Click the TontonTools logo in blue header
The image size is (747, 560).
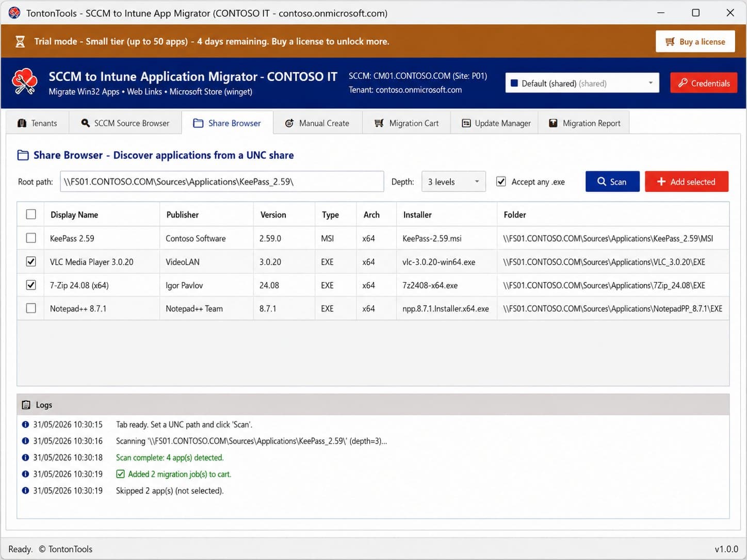click(x=25, y=83)
